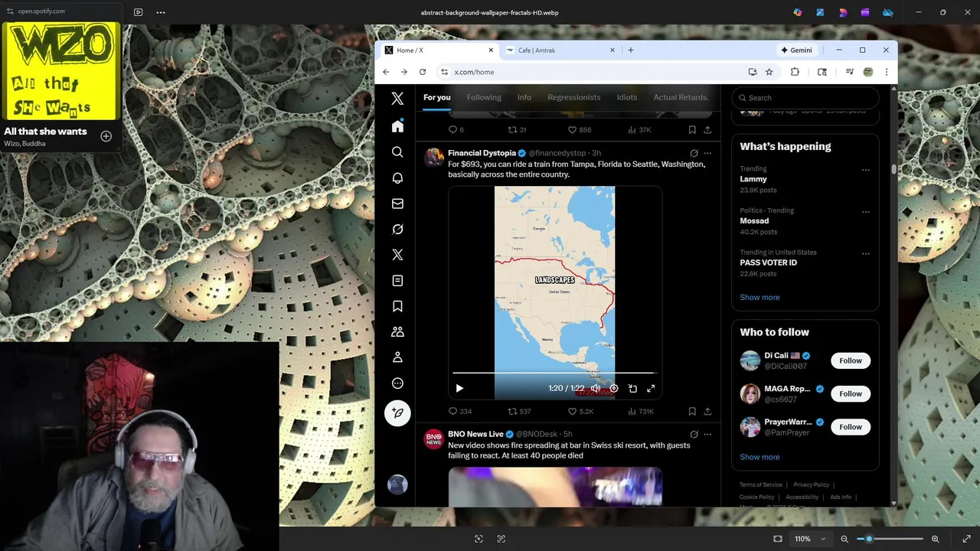Open options for Lammy trend
Viewport: 980px width, 551px height.
866,170
